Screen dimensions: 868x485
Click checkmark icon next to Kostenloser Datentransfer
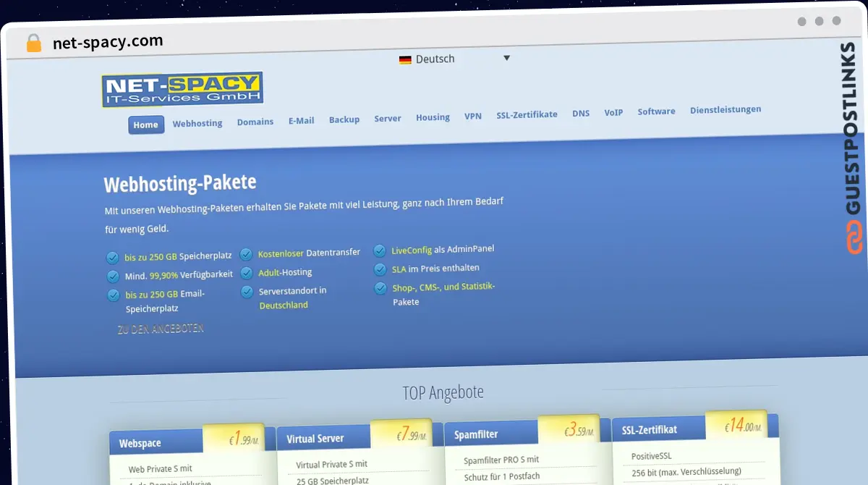[x=246, y=254]
